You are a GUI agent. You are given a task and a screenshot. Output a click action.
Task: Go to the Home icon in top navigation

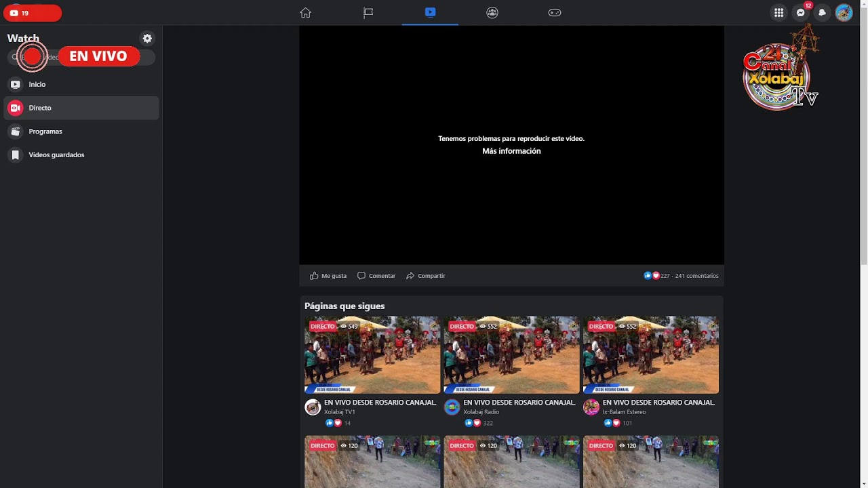click(x=305, y=12)
